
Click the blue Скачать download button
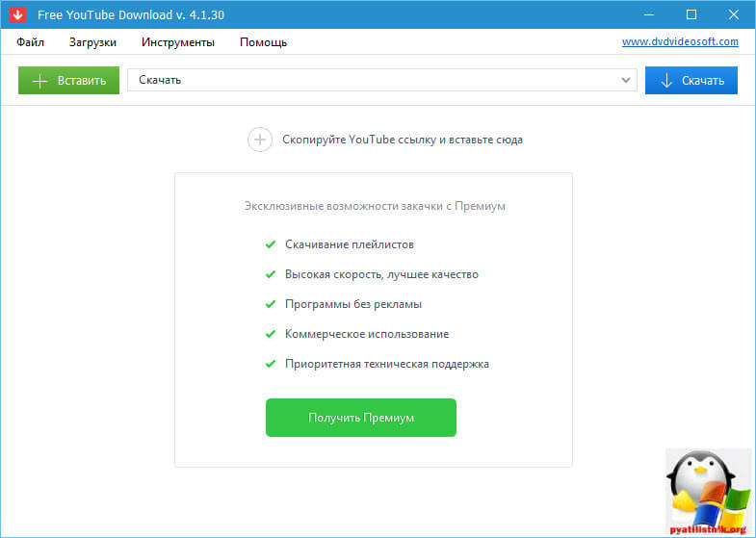(x=691, y=81)
